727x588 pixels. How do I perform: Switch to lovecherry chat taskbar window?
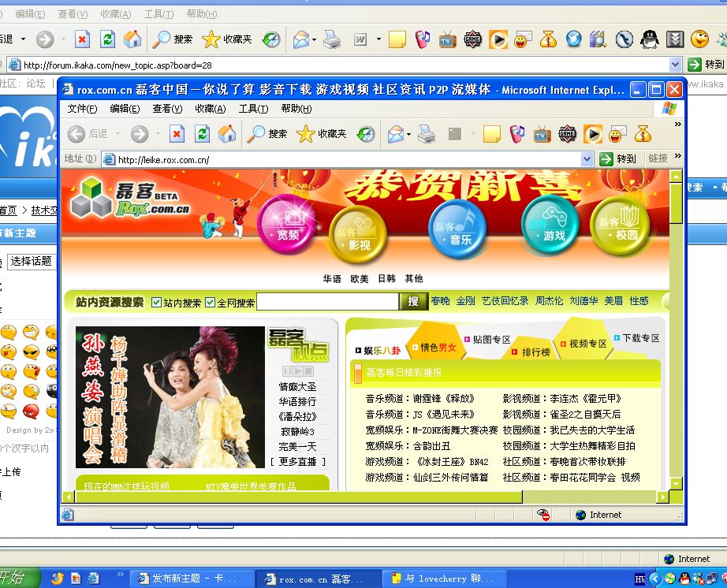click(x=443, y=579)
